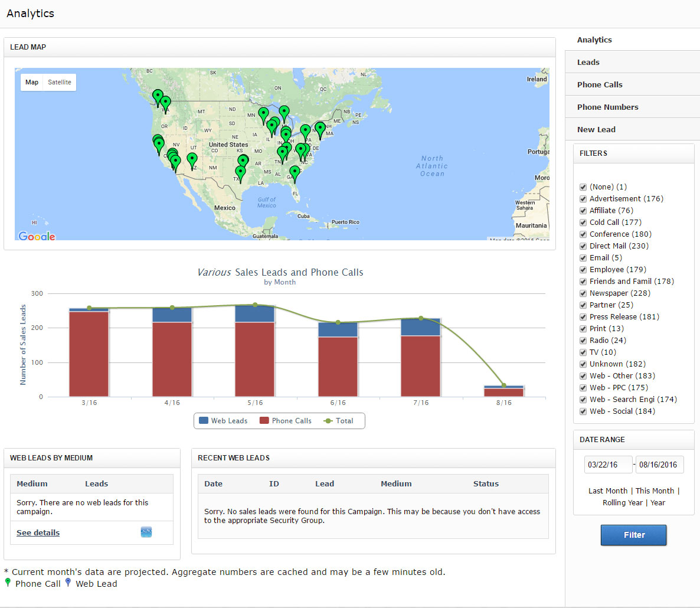Open the New Lead sidebar item
The width and height of the screenshot is (700, 608).
[x=596, y=129]
